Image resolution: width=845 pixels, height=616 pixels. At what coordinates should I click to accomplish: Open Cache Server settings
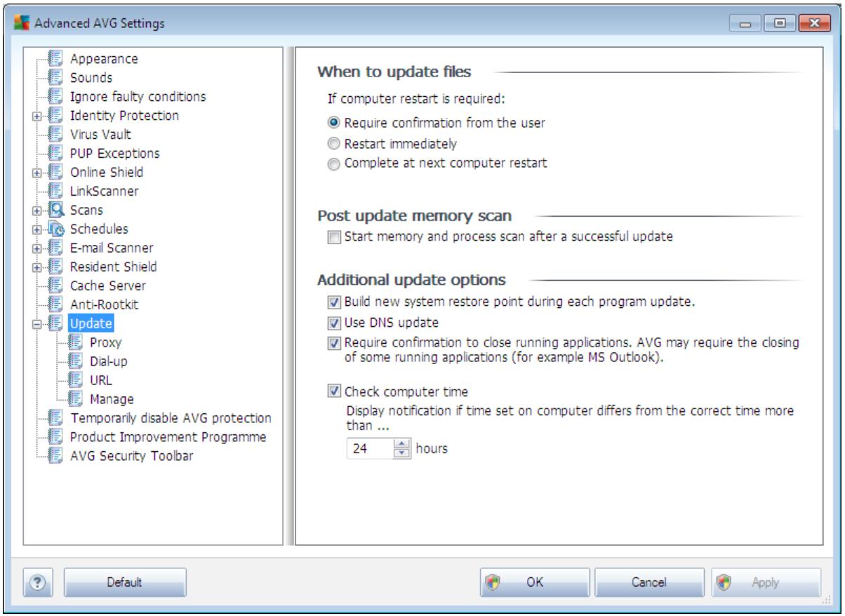(x=107, y=286)
